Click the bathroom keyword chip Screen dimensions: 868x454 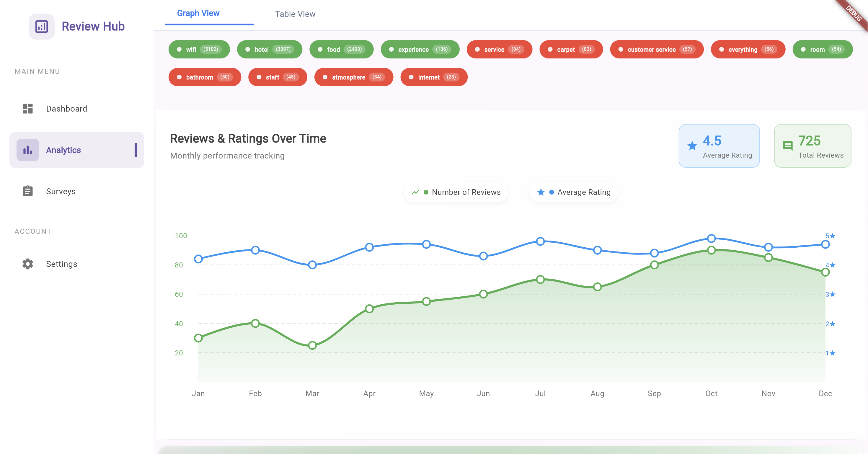click(205, 77)
